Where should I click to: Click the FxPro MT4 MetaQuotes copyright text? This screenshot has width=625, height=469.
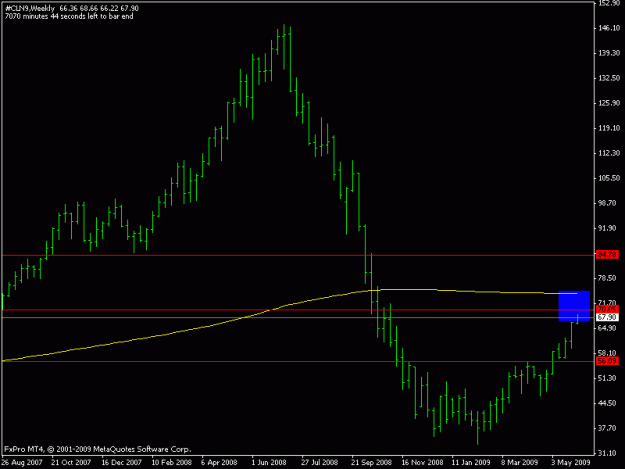click(98, 449)
